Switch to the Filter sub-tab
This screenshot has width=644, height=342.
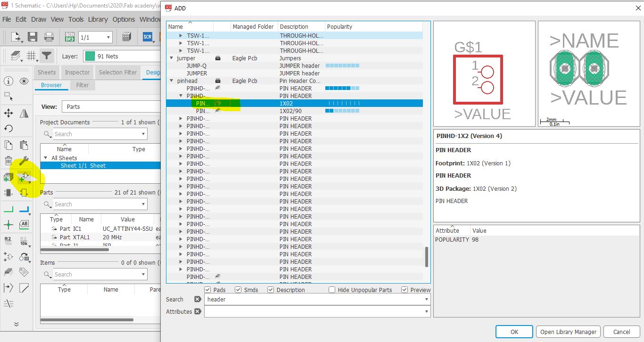click(x=83, y=85)
